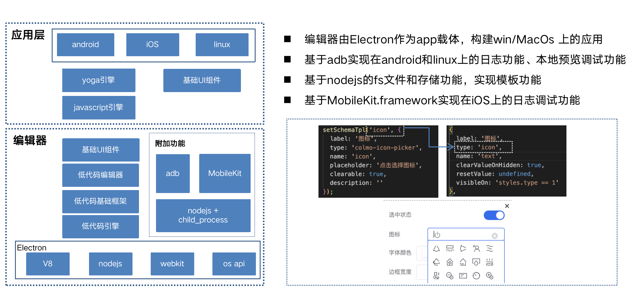Click the V8 block in Electron
The height and width of the screenshot is (296, 644).
pyautogui.click(x=48, y=264)
